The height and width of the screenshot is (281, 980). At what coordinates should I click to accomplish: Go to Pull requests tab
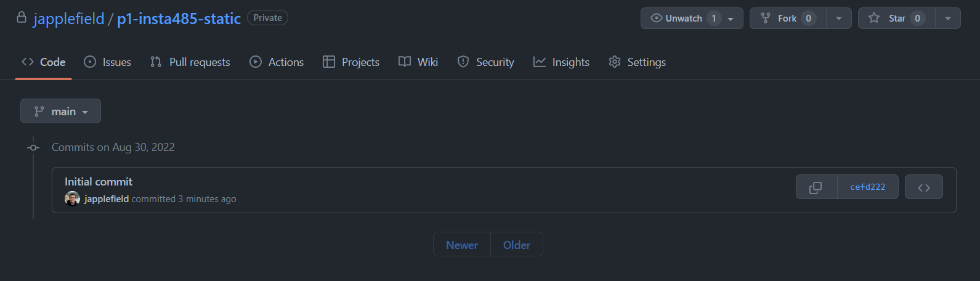coord(190,62)
